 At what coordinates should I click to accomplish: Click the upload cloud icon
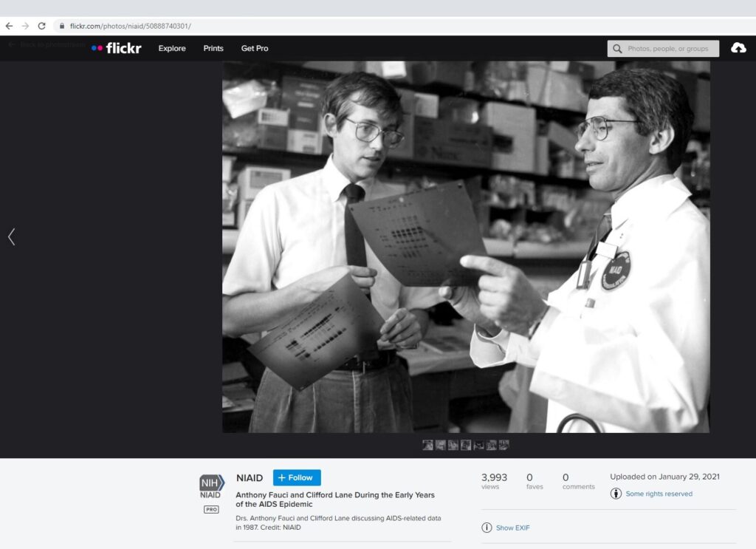tap(738, 48)
